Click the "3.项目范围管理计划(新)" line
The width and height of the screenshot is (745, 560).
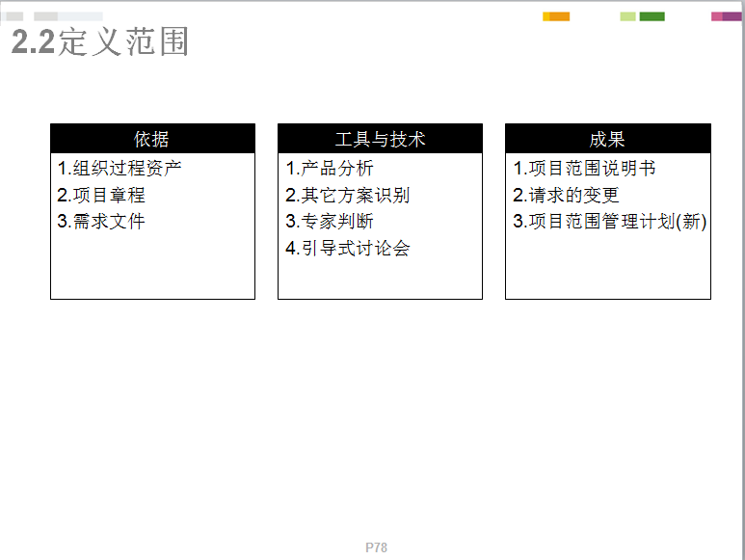(609, 222)
